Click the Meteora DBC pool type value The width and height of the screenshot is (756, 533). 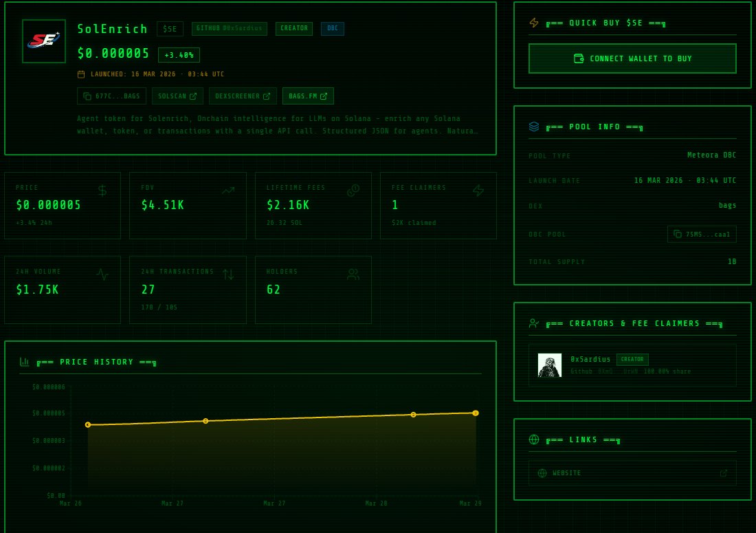pos(711,155)
